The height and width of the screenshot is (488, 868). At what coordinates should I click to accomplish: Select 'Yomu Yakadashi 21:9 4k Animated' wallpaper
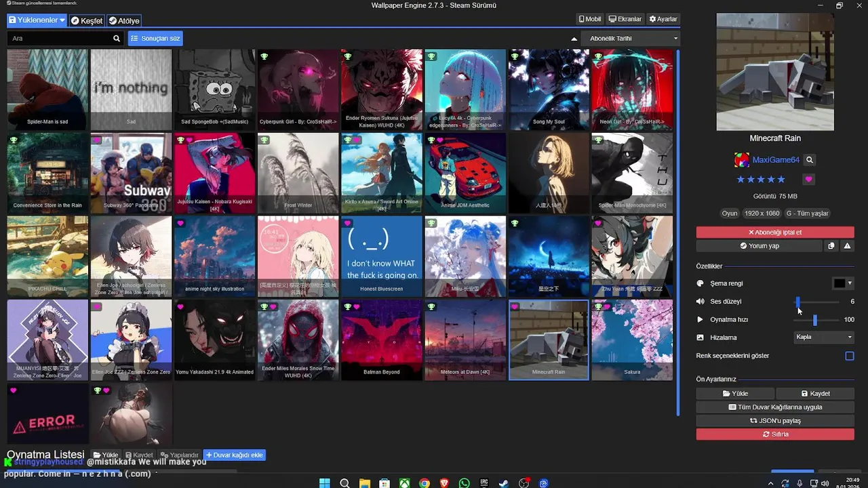[x=214, y=340]
